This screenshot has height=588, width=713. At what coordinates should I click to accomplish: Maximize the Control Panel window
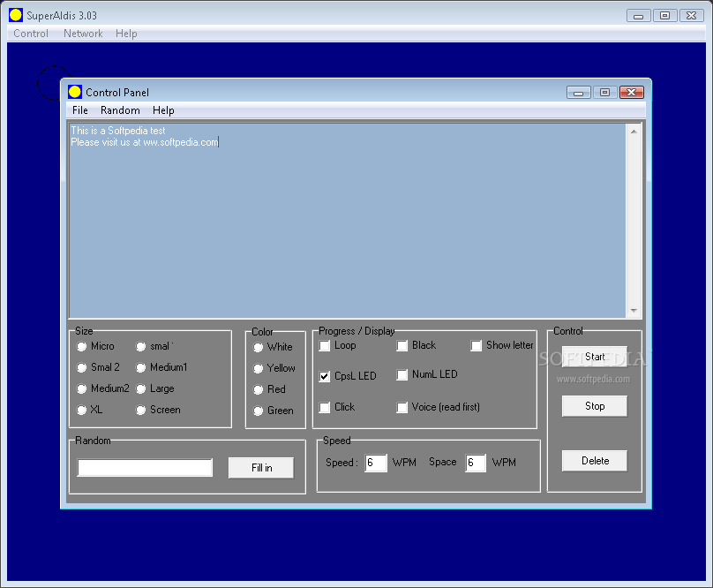(604, 93)
